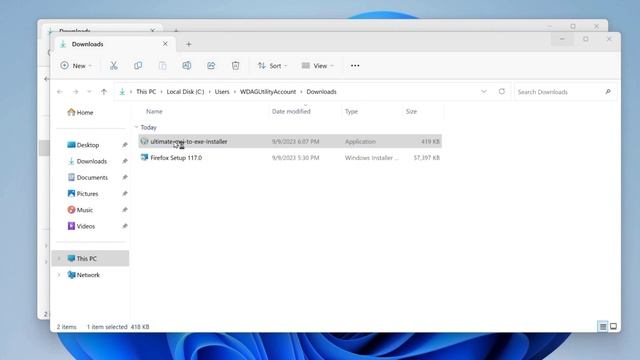Unpin Downloads using its pin icon

tap(124, 161)
